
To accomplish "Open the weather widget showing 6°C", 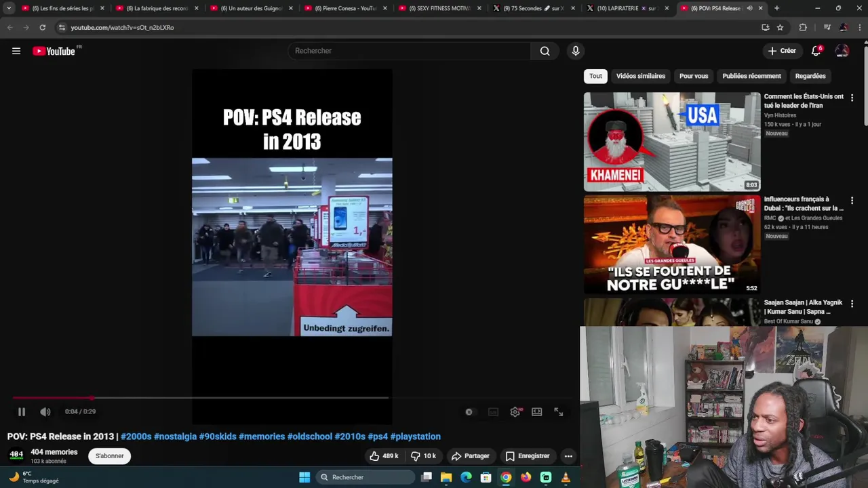I will [34, 477].
